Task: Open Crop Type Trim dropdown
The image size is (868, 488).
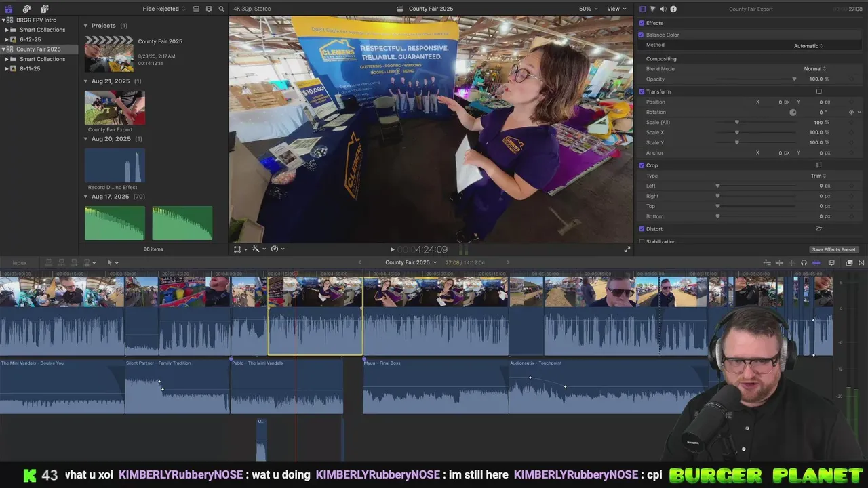Action: click(818, 176)
